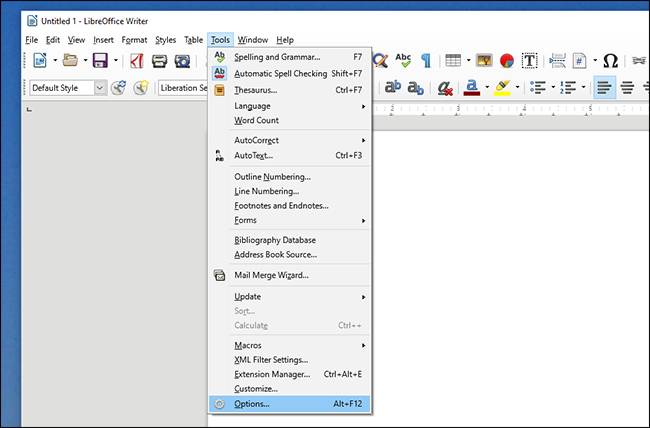Viewport: 650px width, 428px height.
Task: Open the Table menu
Action: coord(194,40)
